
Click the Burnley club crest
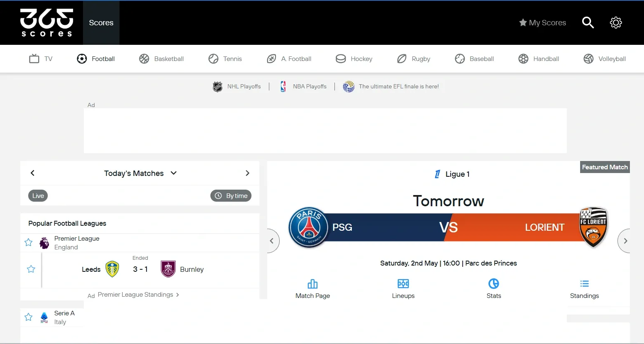click(x=168, y=269)
